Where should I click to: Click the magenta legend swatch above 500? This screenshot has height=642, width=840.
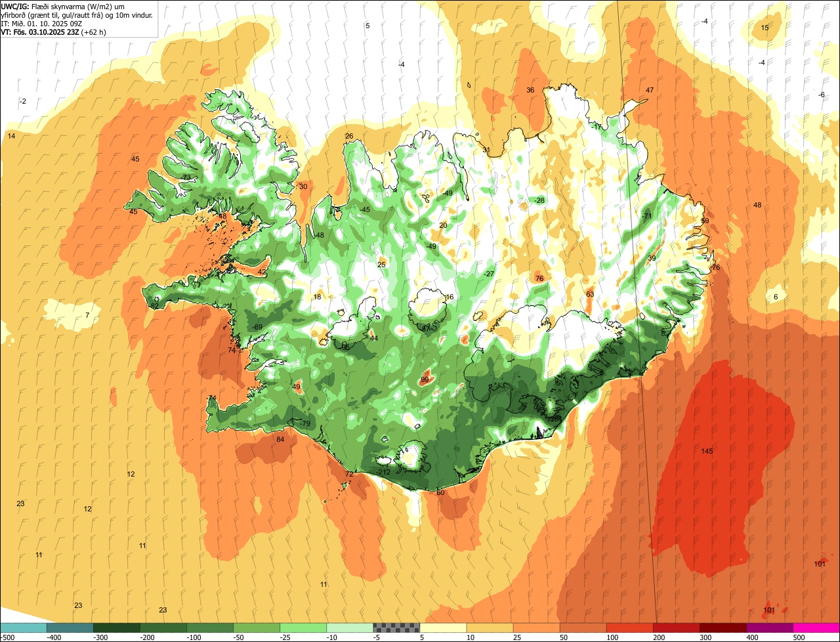[816, 628]
